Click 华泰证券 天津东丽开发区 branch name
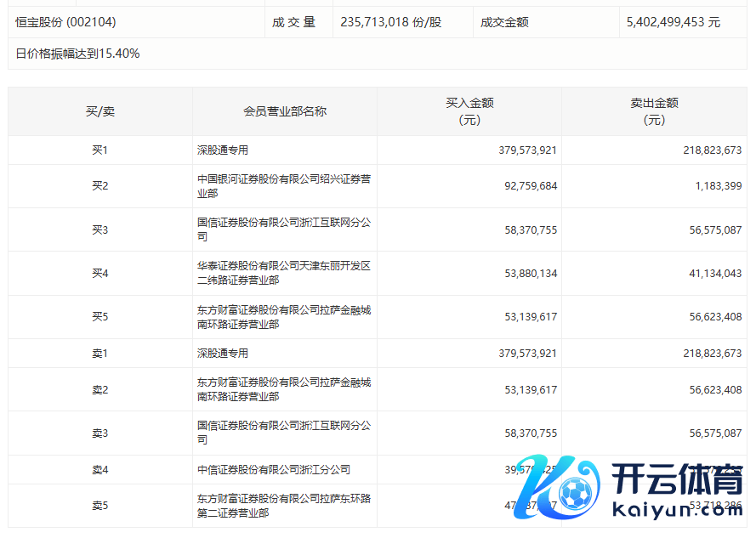Viewport: 756px width, 538px height. click(283, 273)
